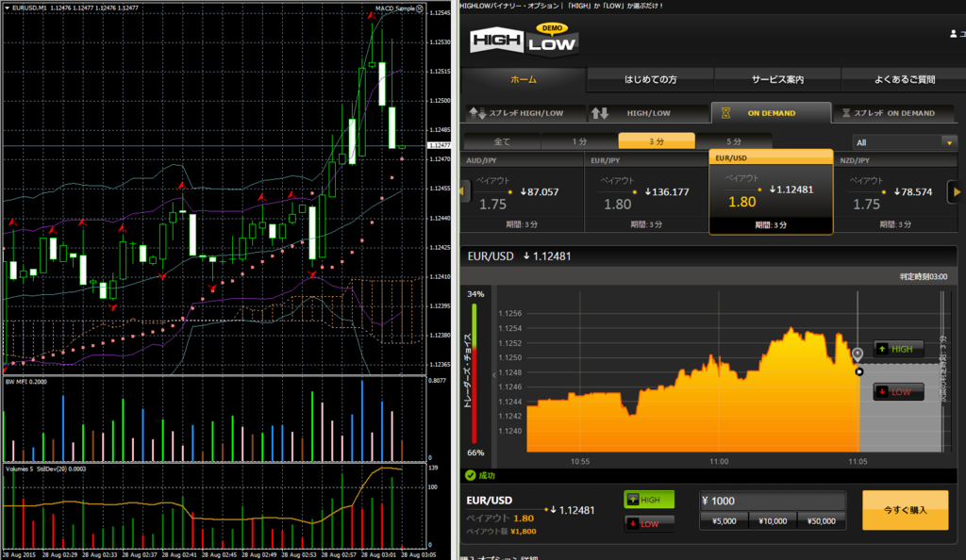Viewport: 966px width, 560px height.
Task: Click the 1.75 payout on AUD/JPY card
Action: pos(492,205)
